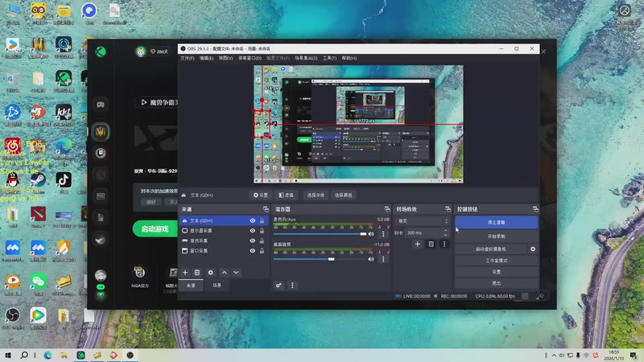The height and width of the screenshot is (362, 644).
Task: Open 场景集合(S) menu in OBS
Action: pos(306,58)
